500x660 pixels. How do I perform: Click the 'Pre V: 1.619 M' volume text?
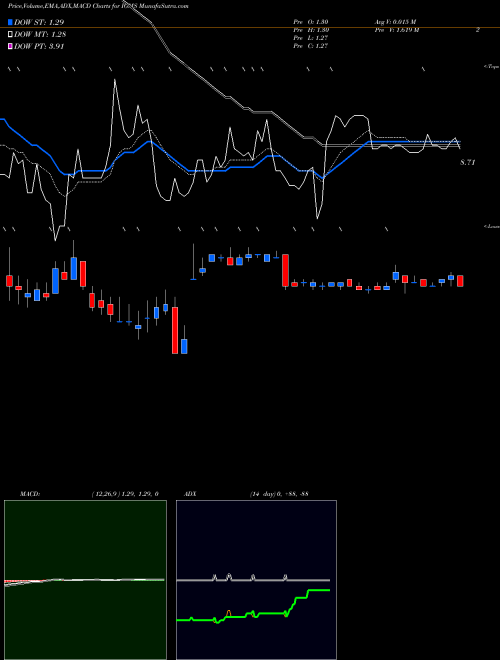click(x=397, y=30)
